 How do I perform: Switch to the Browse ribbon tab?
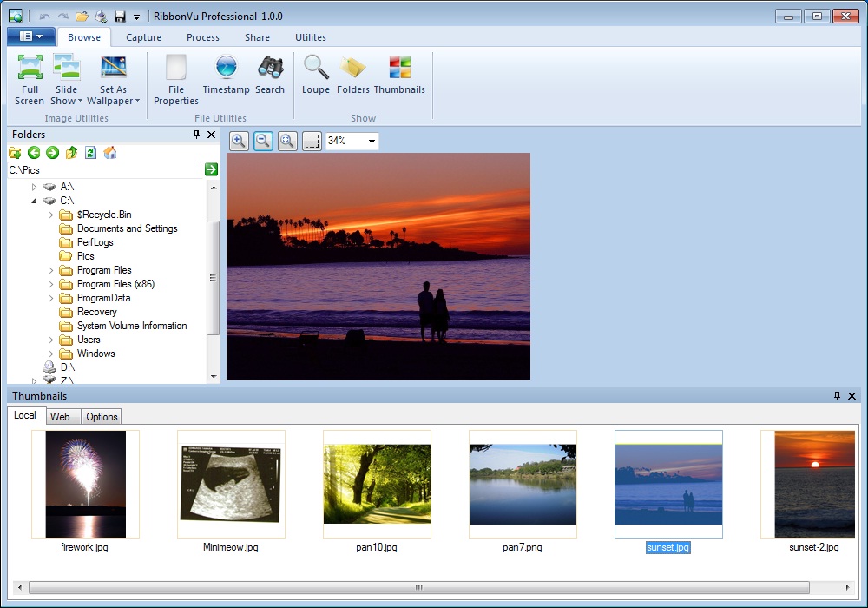pos(84,37)
